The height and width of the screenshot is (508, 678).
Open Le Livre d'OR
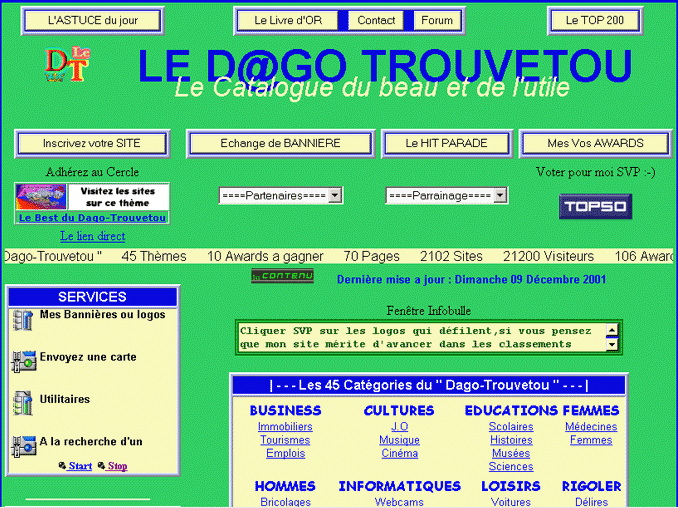click(288, 20)
